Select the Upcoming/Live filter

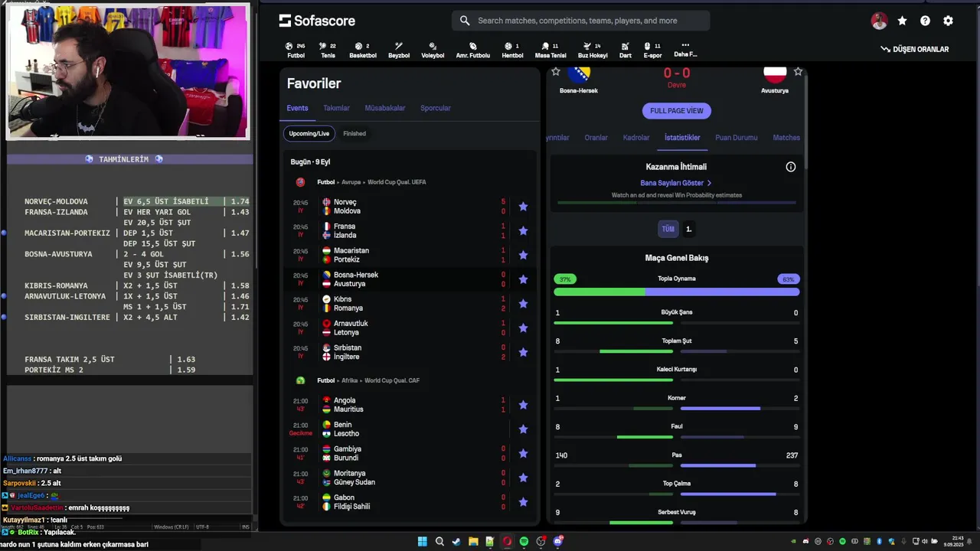click(309, 134)
